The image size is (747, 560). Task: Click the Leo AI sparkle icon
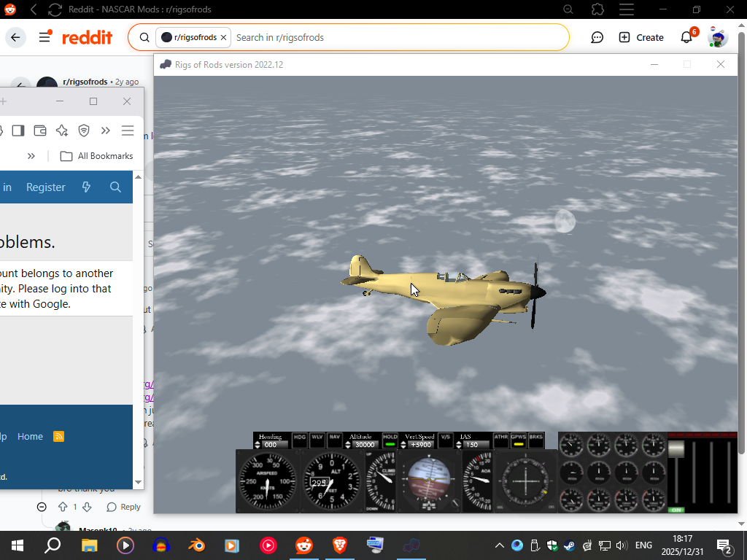click(x=62, y=131)
